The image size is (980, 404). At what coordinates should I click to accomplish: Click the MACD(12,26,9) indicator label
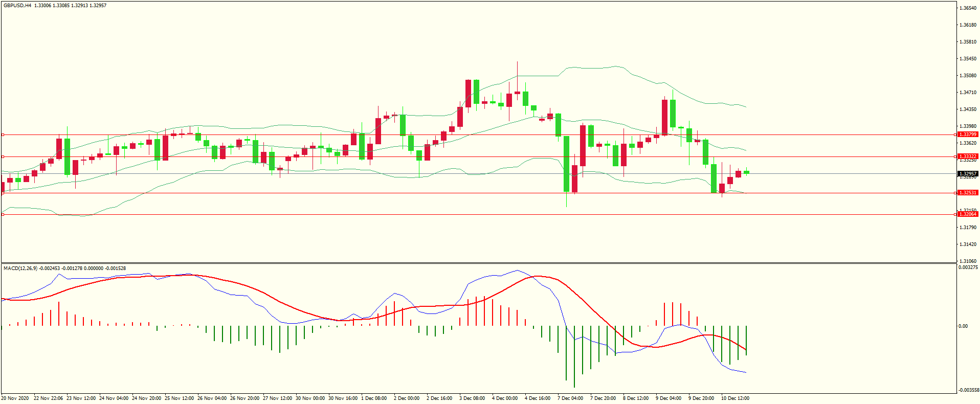tap(20, 268)
